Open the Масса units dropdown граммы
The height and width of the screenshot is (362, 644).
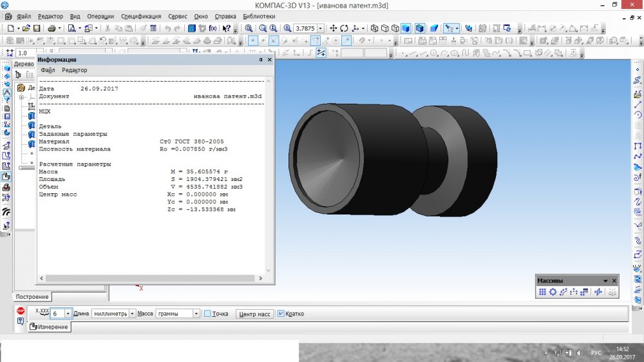(196, 314)
